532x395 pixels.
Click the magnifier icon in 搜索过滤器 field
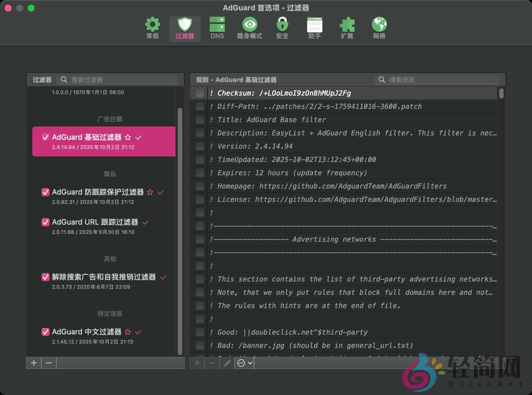click(64, 79)
